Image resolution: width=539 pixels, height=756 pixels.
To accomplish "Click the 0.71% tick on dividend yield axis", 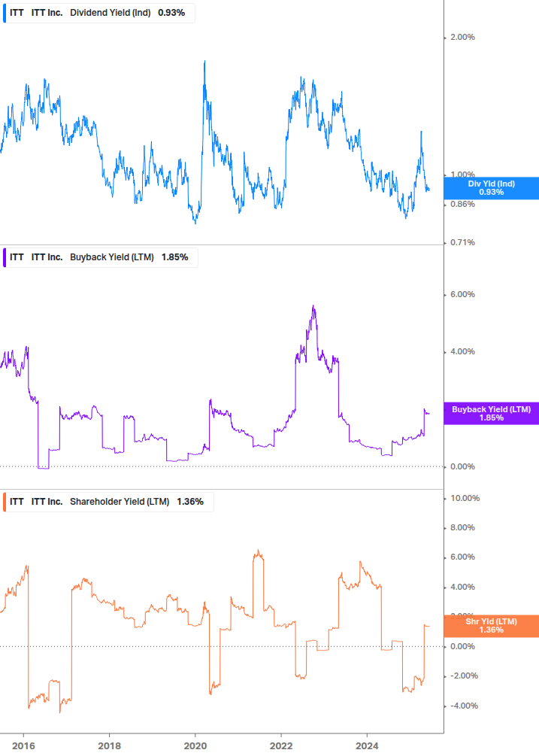I will click(462, 242).
